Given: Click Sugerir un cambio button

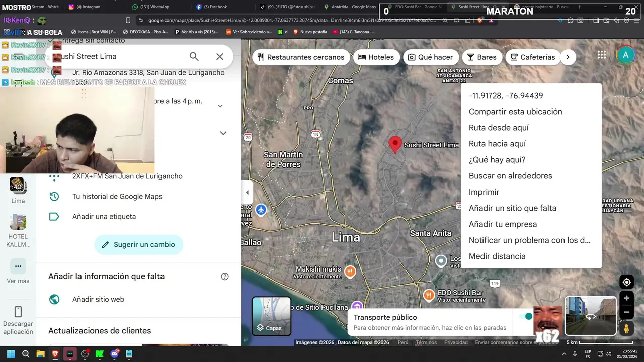Looking at the screenshot, I should point(138,245).
